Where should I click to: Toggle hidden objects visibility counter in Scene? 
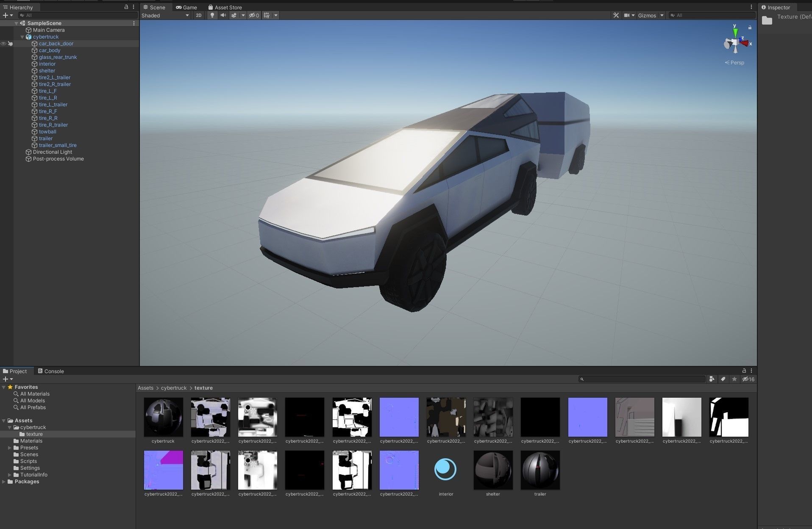254,15
